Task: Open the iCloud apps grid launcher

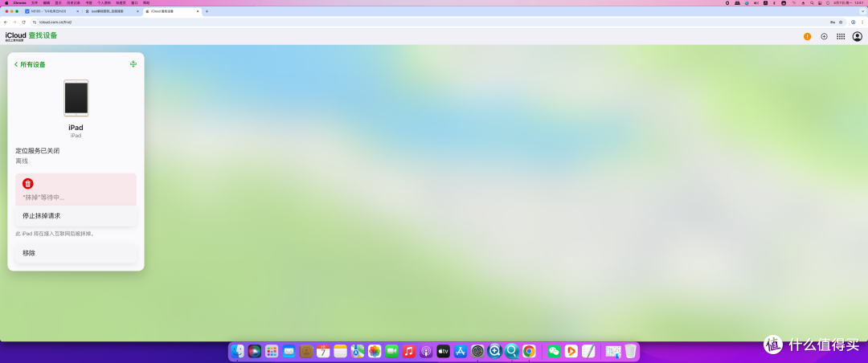Action: pos(841,36)
